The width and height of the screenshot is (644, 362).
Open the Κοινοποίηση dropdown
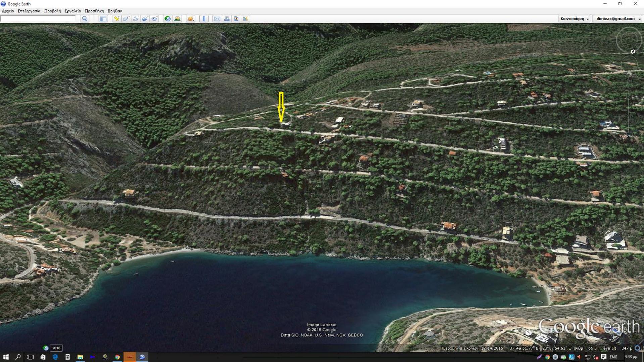pos(574,19)
